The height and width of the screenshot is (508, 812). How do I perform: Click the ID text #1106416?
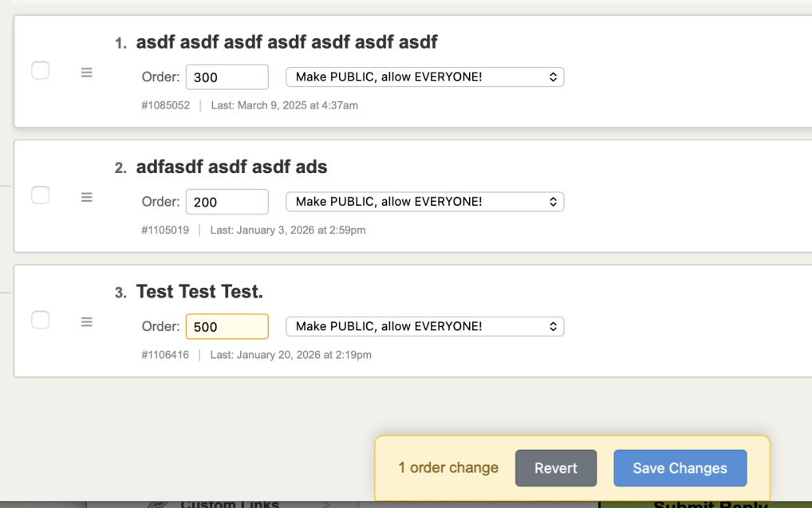[x=165, y=355]
